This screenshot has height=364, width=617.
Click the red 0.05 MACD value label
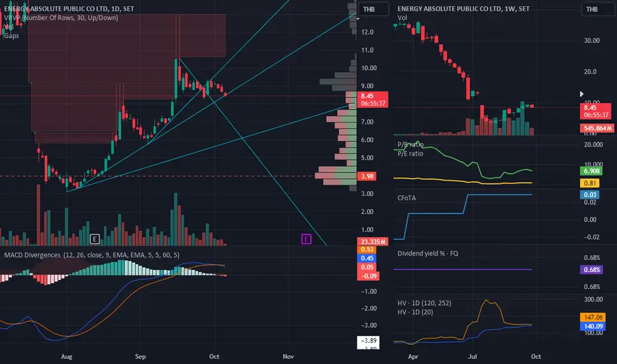tap(367, 267)
